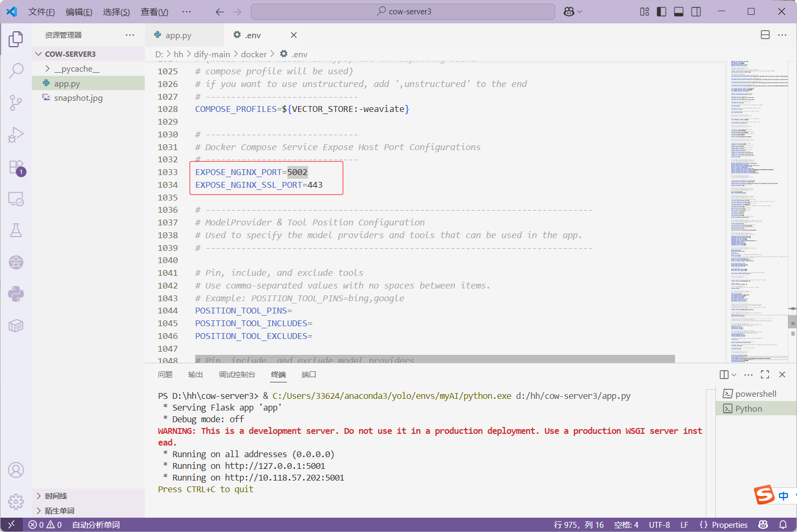Collapse the COW-SERVER3 folder section
Viewport: 797px width, 532px height.
[x=88, y=54]
